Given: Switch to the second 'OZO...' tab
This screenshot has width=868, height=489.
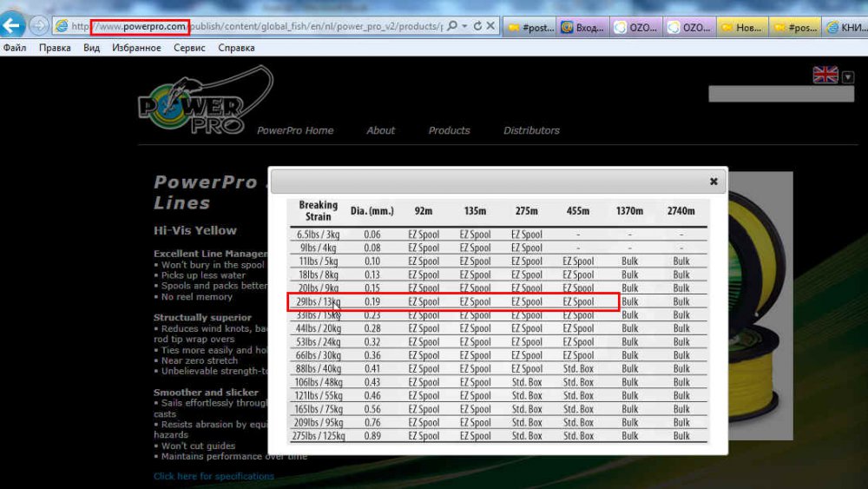Looking at the screenshot, I should click(x=688, y=27).
